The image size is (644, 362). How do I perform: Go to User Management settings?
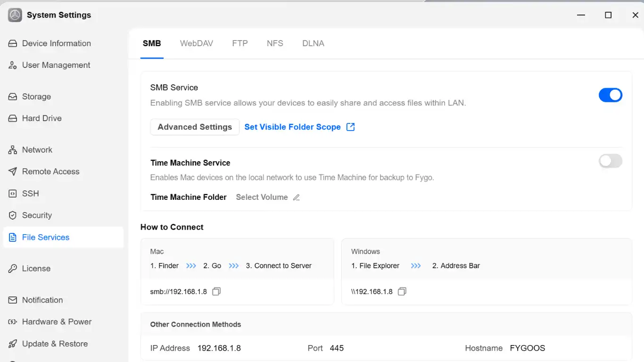pos(63,65)
